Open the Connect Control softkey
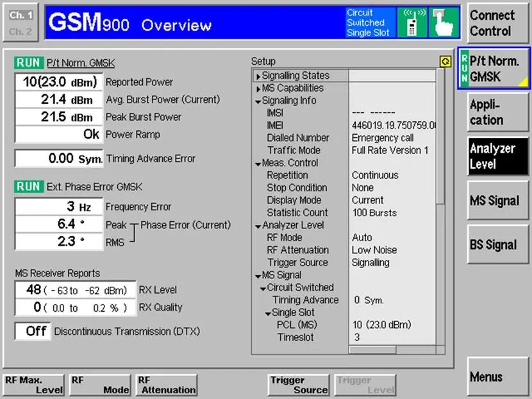The width and height of the screenshot is (532, 399). tap(498, 23)
